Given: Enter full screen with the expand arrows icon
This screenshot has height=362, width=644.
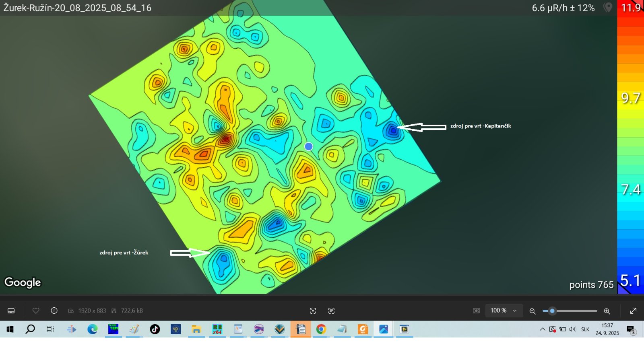Looking at the screenshot, I should [633, 311].
